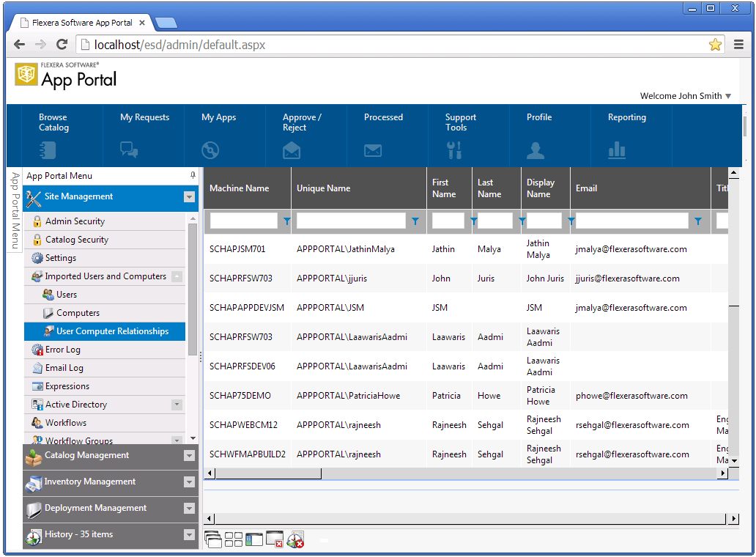The width and height of the screenshot is (756, 557).
Task: Expand the Catalog Management section
Action: click(189, 456)
